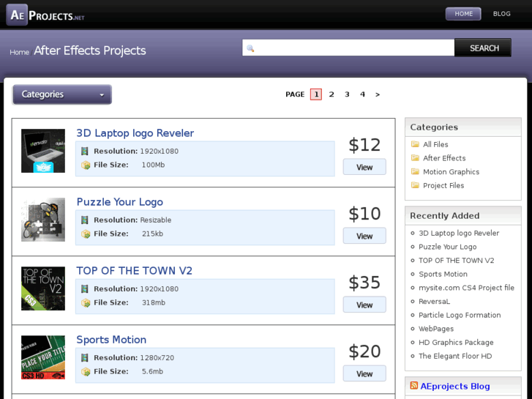
Task: Open 3D Laptop logo Reveler title link
Action: pos(135,133)
